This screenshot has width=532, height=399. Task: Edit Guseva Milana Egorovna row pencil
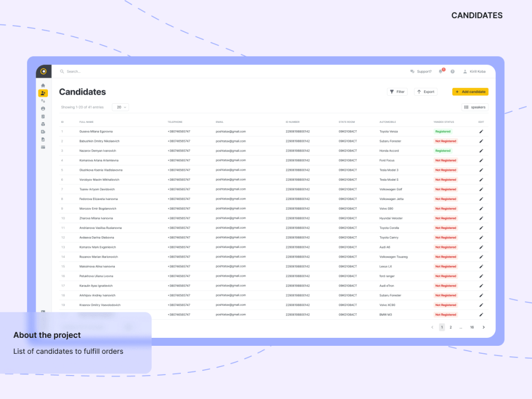[x=481, y=131]
